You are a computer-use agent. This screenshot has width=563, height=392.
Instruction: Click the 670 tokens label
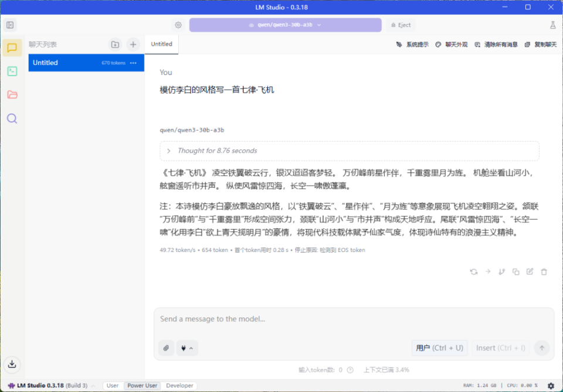click(113, 63)
